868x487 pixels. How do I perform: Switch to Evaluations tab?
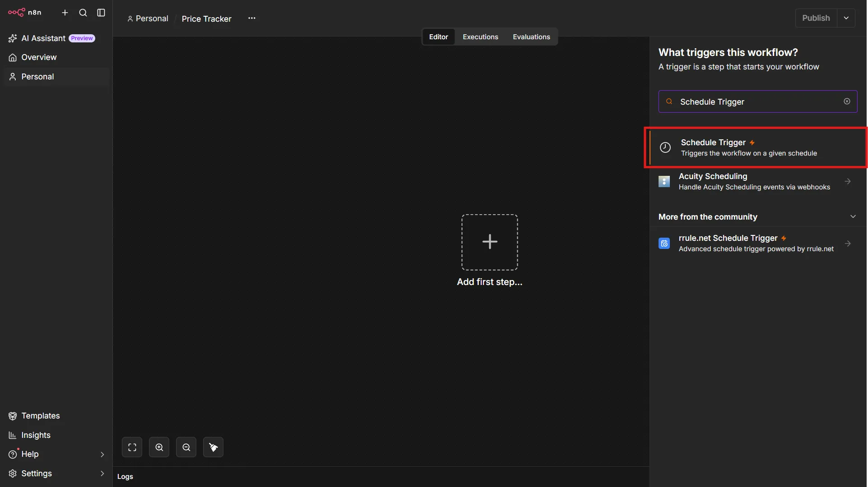click(531, 37)
